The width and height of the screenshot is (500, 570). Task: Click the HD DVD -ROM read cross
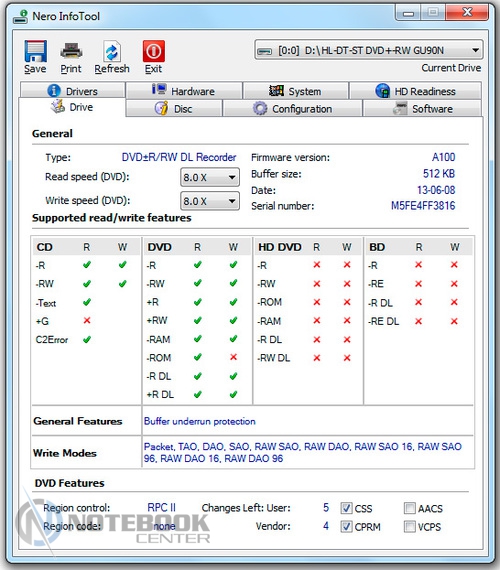(x=317, y=302)
